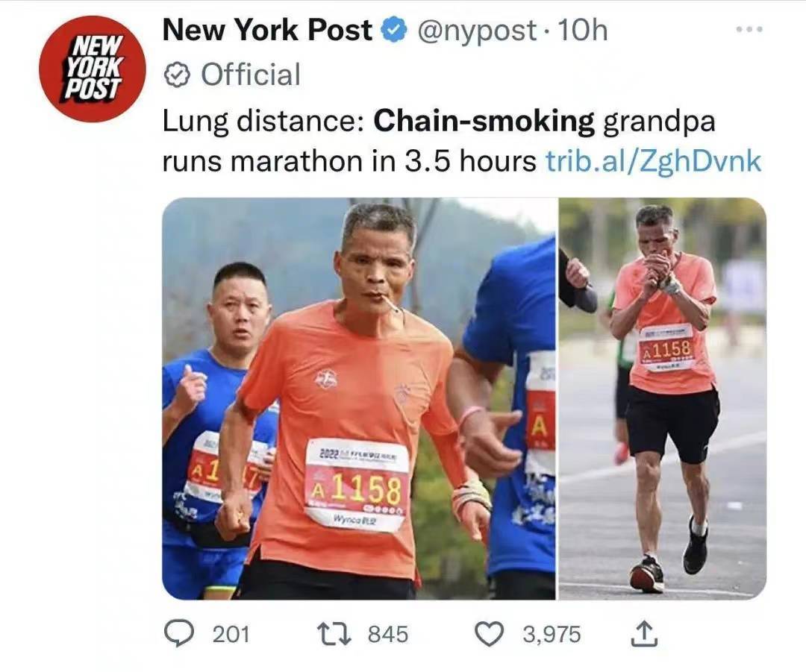Screen dimensions: 806x672
Task: Click the tweet text starting with Lung distance
Action: (462, 142)
